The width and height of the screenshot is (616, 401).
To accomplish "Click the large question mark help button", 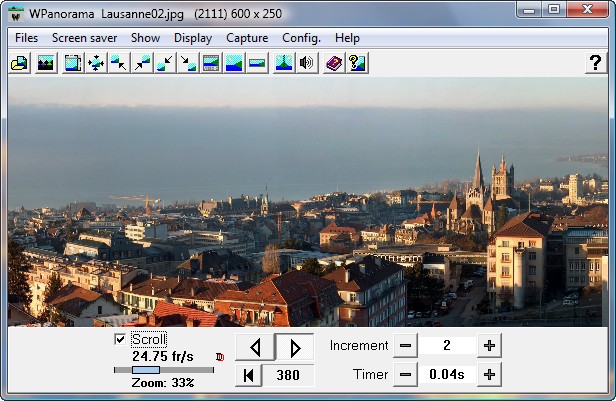I will pyautogui.click(x=596, y=63).
